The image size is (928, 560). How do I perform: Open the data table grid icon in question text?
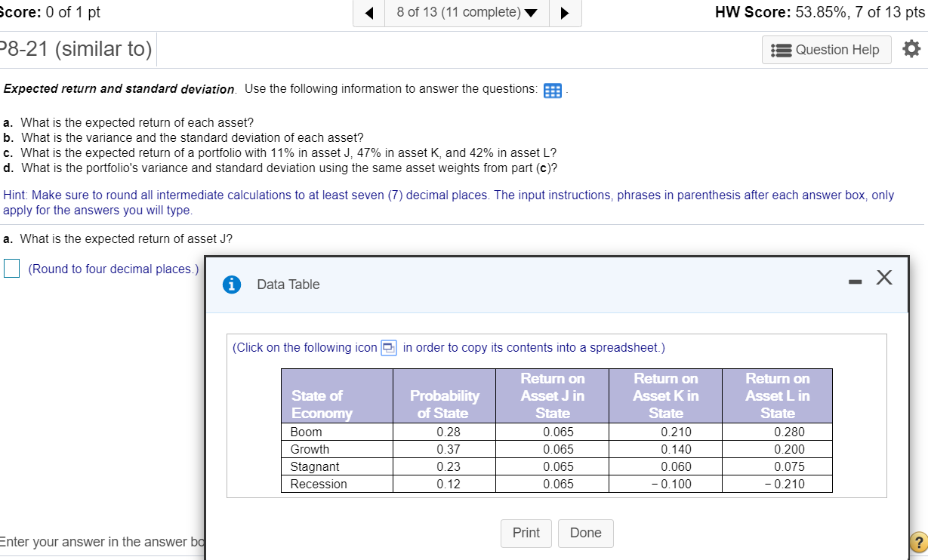click(553, 91)
